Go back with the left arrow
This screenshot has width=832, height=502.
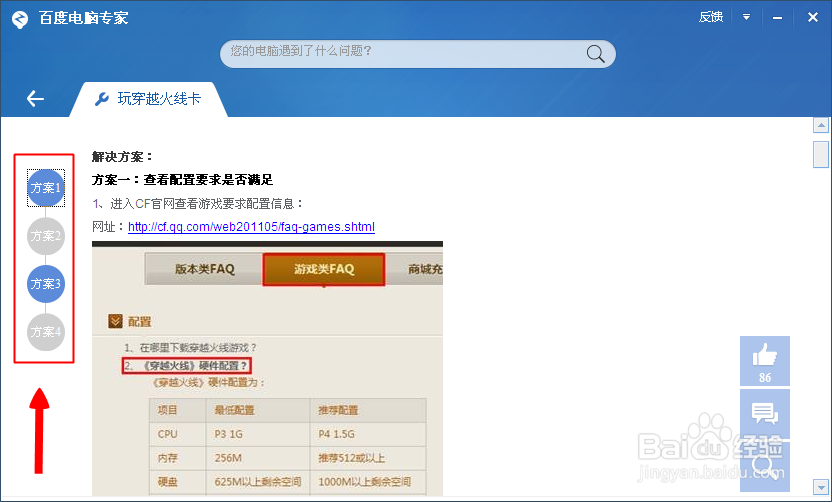click(x=35, y=98)
